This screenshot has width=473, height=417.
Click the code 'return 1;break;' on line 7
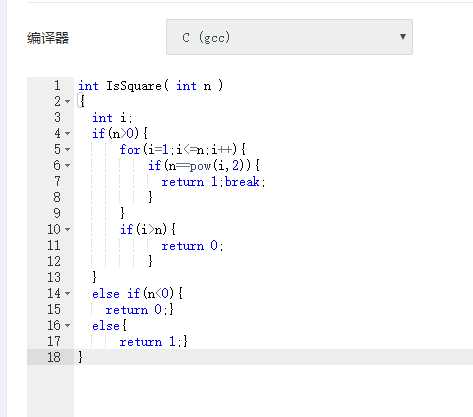[x=213, y=182]
